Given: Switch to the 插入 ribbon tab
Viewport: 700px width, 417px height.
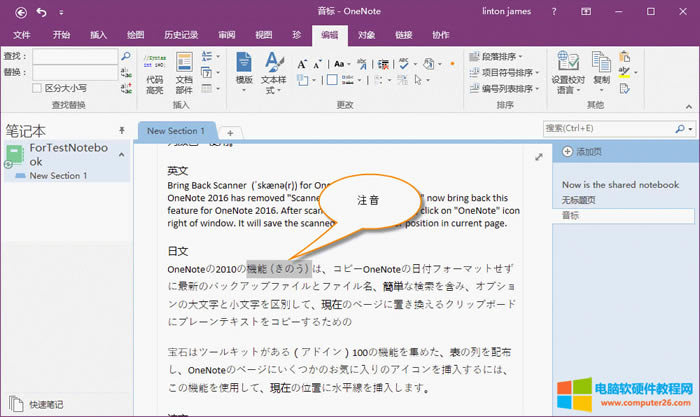Looking at the screenshot, I should pyautogui.click(x=98, y=34).
